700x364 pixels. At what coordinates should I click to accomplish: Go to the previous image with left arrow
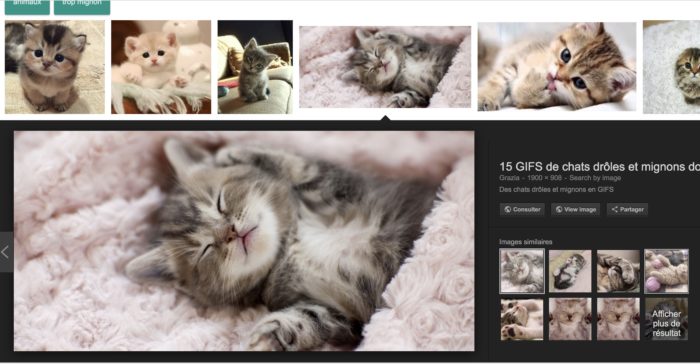point(6,252)
